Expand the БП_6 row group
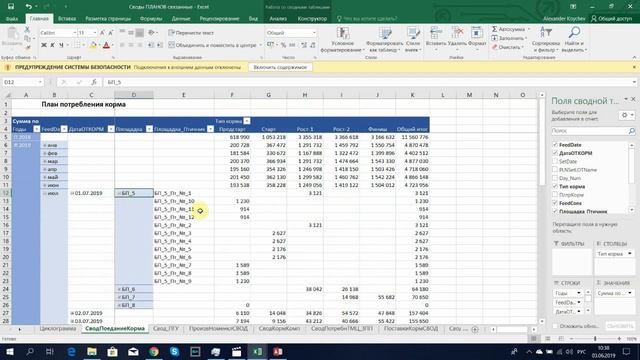Image resolution: width=640 pixels, height=360 pixels. pyautogui.click(x=119, y=289)
